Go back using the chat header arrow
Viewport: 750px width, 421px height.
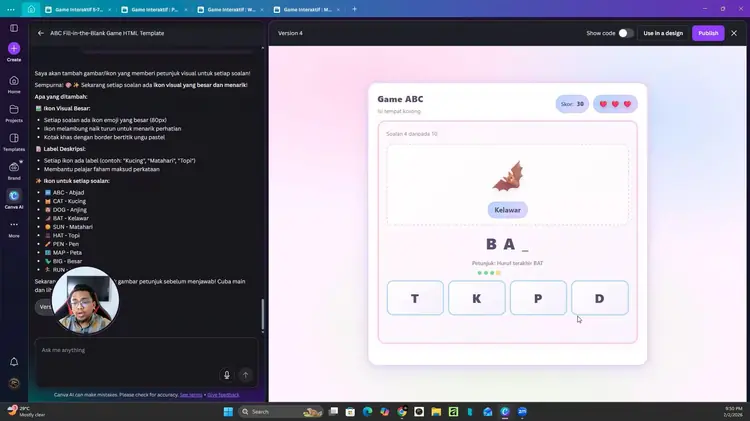[41, 33]
